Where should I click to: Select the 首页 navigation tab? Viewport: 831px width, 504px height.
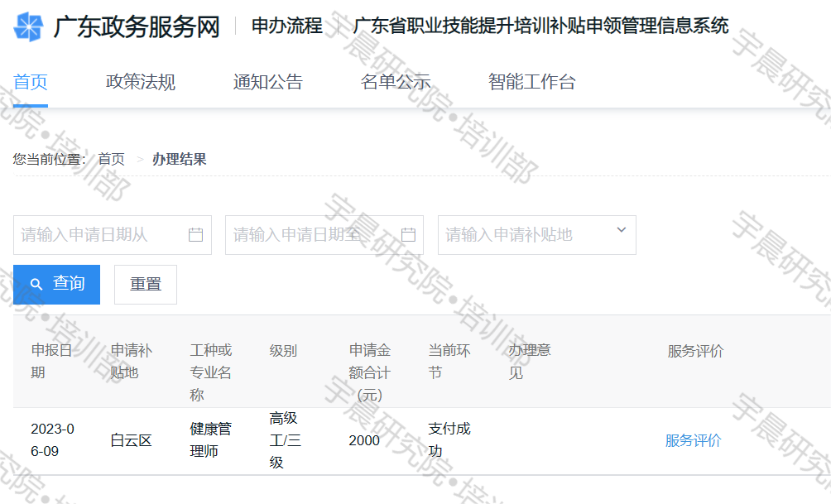click(x=30, y=82)
